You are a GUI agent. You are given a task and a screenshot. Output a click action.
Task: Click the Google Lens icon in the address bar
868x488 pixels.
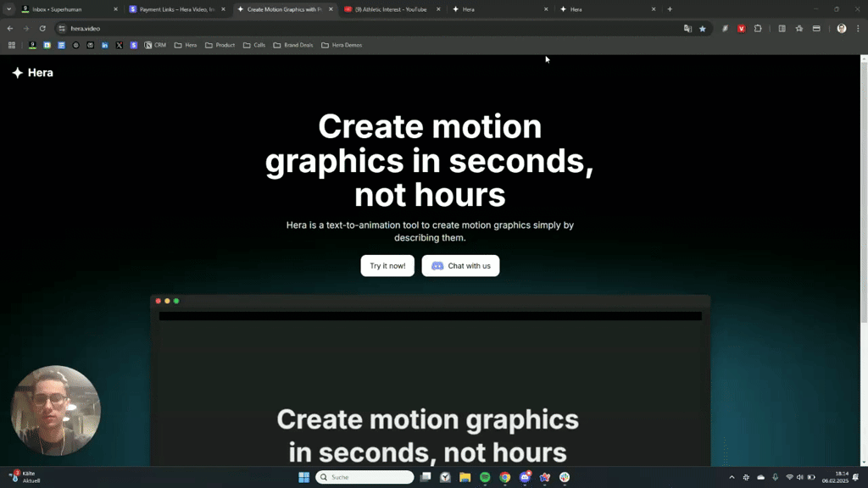[687, 28]
